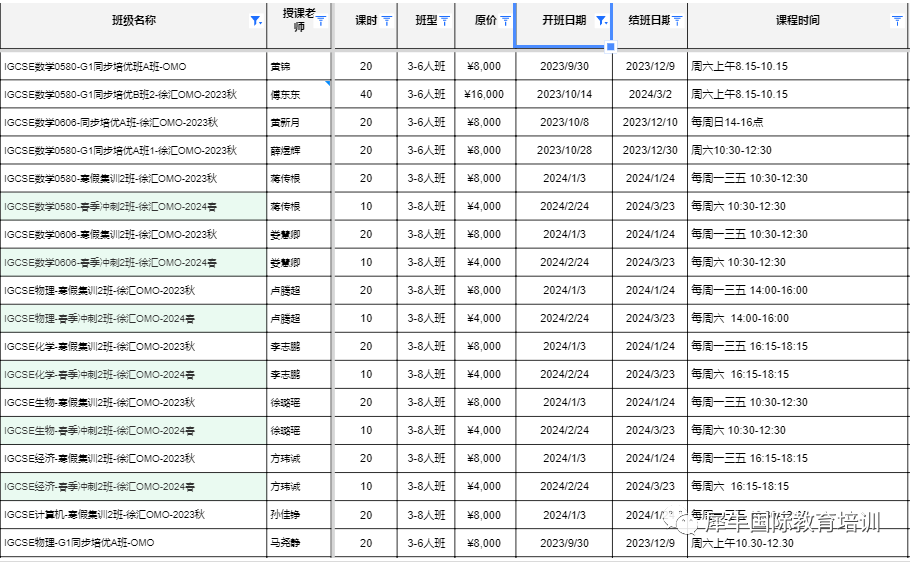Viewport: 910px width, 562px height.
Task: Select the price cell ¥16,000
Action: coord(484,94)
